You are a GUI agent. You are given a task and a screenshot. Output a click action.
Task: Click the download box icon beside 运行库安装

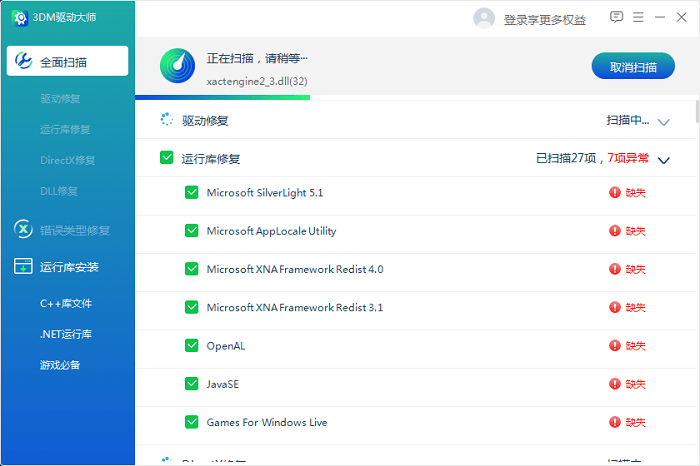pyautogui.click(x=23, y=266)
